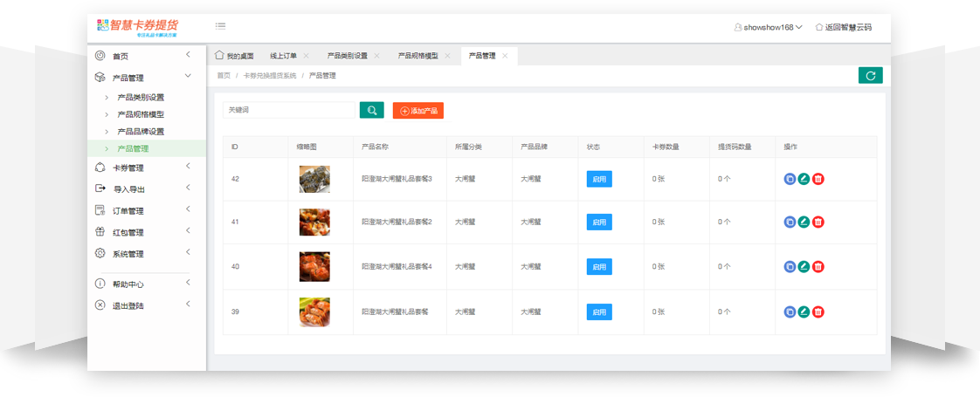Click the teal search magnifier button
Image resolution: width=980 pixels, height=397 pixels.
pos(371,110)
